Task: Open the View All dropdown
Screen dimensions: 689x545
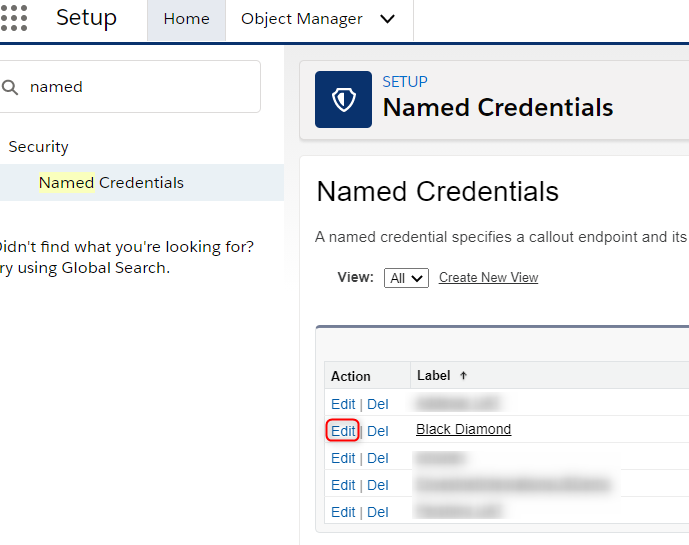Action: (406, 278)
